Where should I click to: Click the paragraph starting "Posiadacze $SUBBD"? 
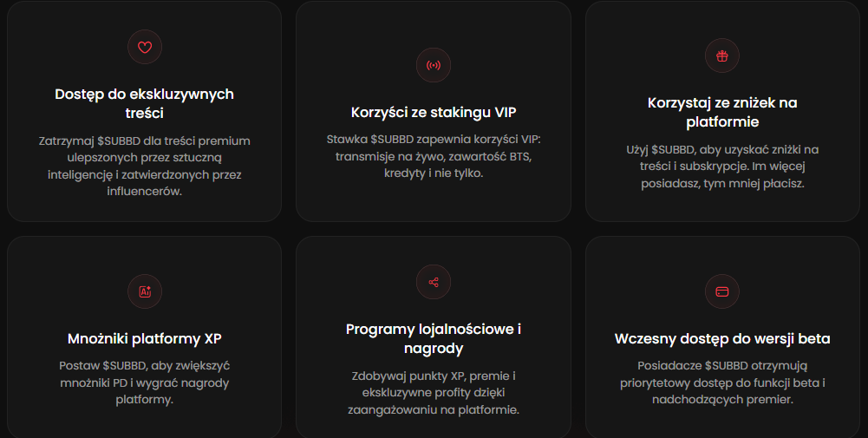tap(722, 382)
